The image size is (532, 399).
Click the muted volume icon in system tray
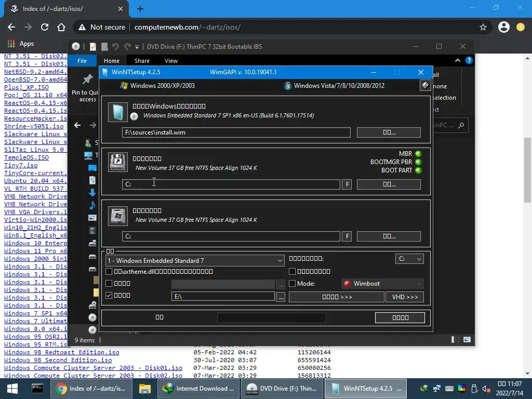tap(486, 389)
